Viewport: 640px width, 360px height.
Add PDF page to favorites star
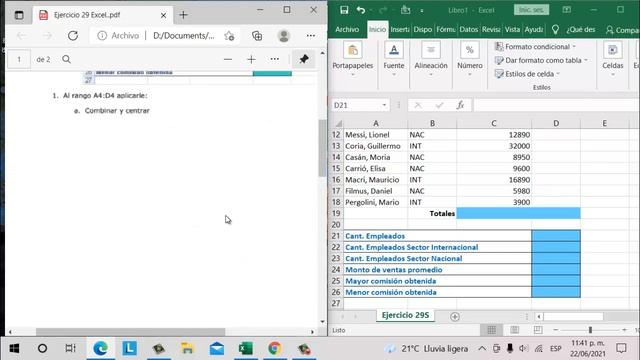click(229, 36)
